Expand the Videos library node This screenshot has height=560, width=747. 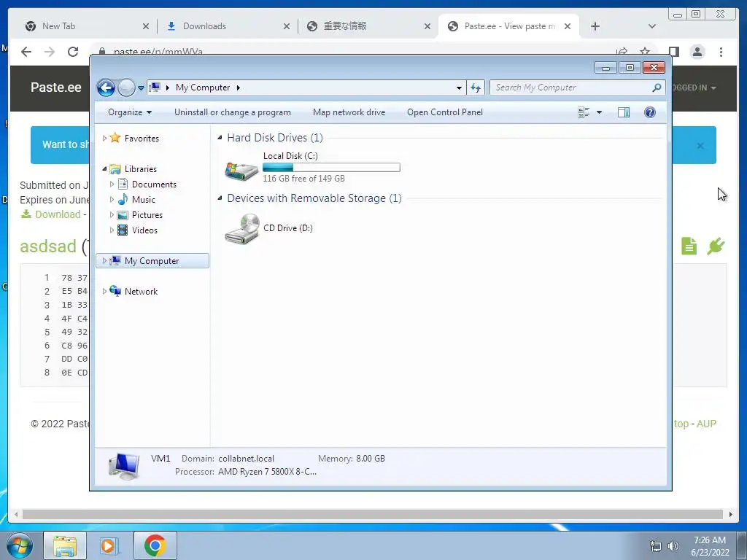point(112,230)
